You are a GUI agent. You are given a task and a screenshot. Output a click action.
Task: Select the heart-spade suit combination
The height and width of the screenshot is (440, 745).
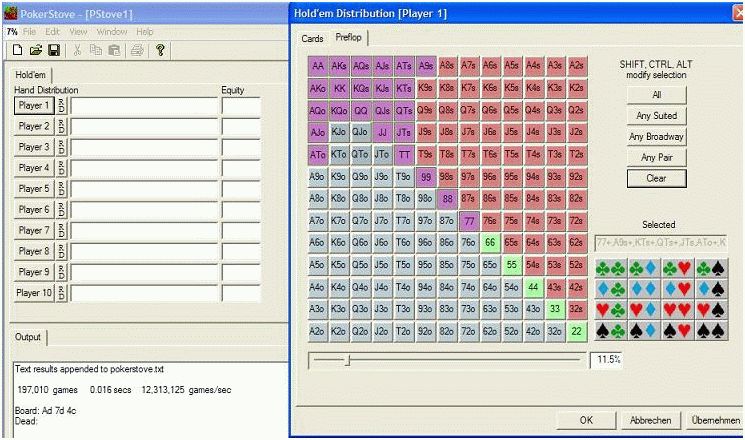click(711, 310)
